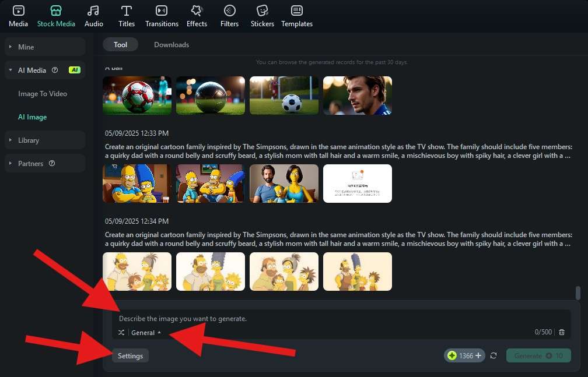Image resolution: width=588 pixels, height=377 pixels.
Task: Collapse the AI Media section
Action: [x=45, y=70]
